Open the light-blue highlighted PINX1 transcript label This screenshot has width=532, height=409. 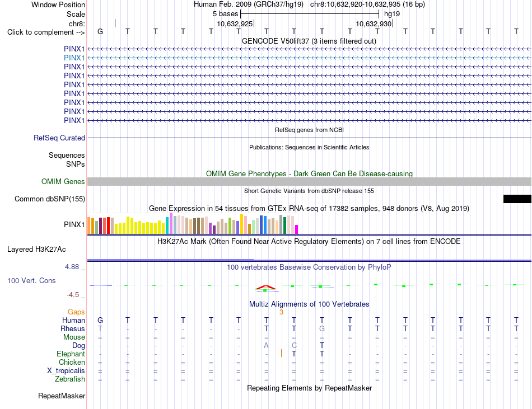(74, 58)
